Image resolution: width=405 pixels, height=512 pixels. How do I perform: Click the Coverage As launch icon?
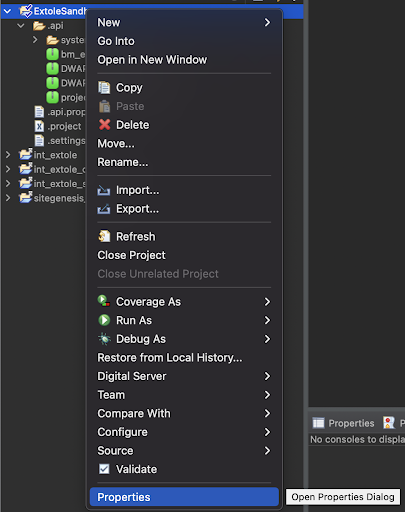(104, 301)
